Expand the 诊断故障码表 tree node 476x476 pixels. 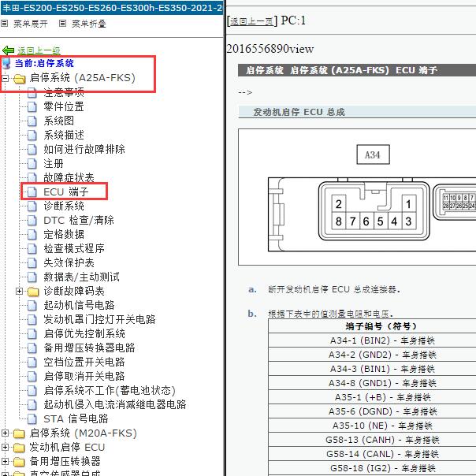point(19,292)
